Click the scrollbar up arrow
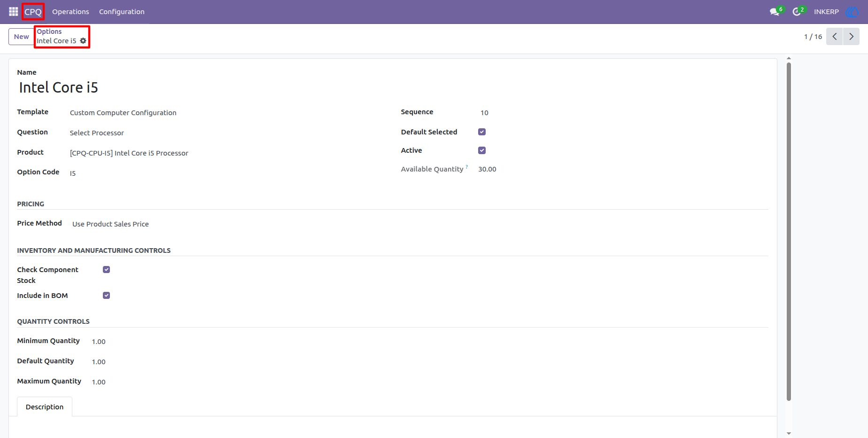Image resolution: width=868 pixels, height=438 pixels. click(789, 58)
